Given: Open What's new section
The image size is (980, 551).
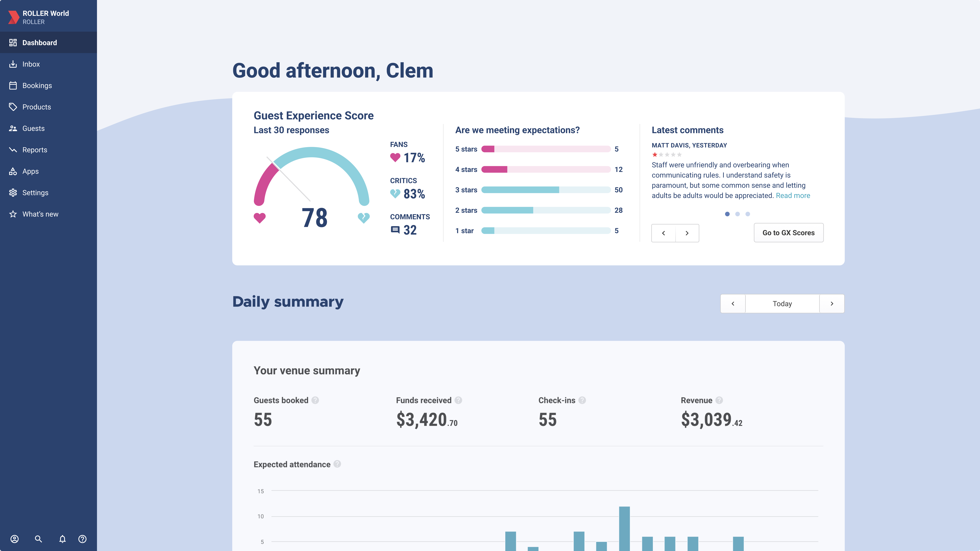Looking at the screenshot, I should coord(40,214).
